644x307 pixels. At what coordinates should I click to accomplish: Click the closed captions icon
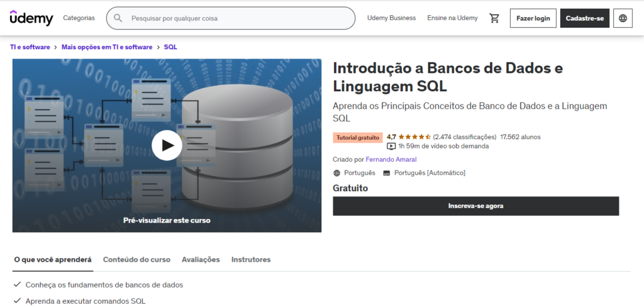tap(386, 173)
